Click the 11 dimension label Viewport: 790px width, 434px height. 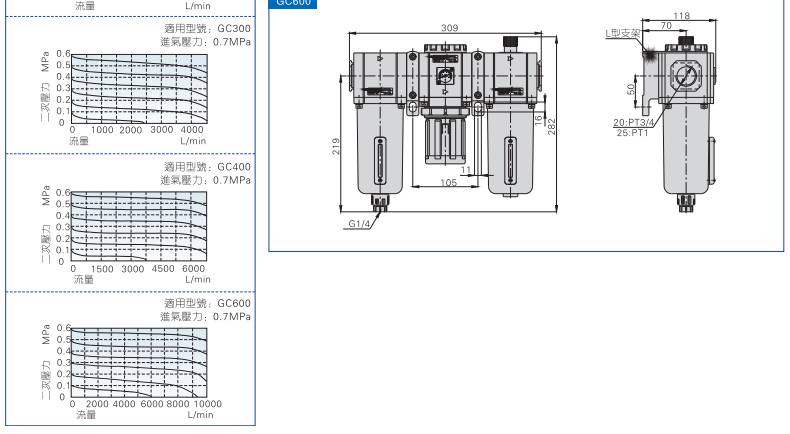[x=466, y=170]
